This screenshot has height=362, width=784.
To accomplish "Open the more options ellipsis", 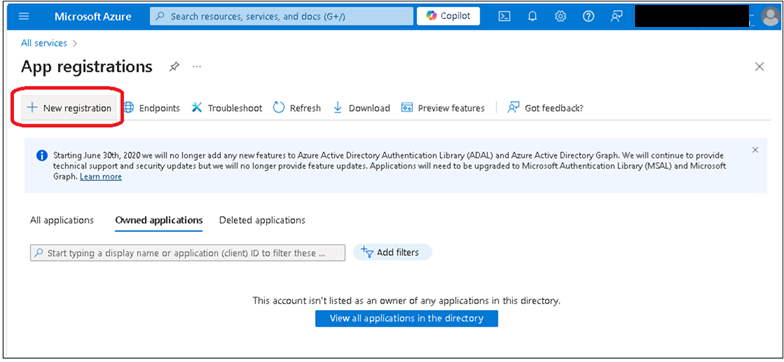I will tap(197, 66).
